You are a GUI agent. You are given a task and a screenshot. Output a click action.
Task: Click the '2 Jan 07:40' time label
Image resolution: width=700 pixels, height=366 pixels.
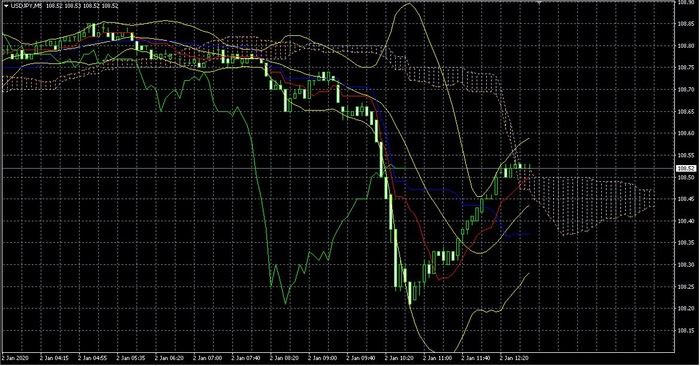click(246, 358)
